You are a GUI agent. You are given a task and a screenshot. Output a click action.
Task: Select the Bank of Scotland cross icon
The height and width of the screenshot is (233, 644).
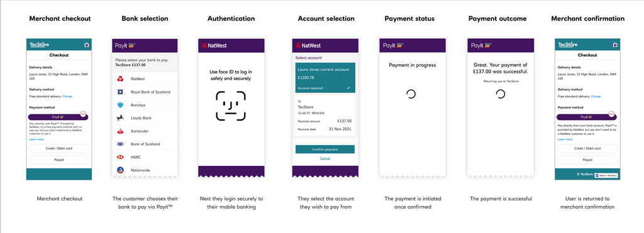click(120, 144)
